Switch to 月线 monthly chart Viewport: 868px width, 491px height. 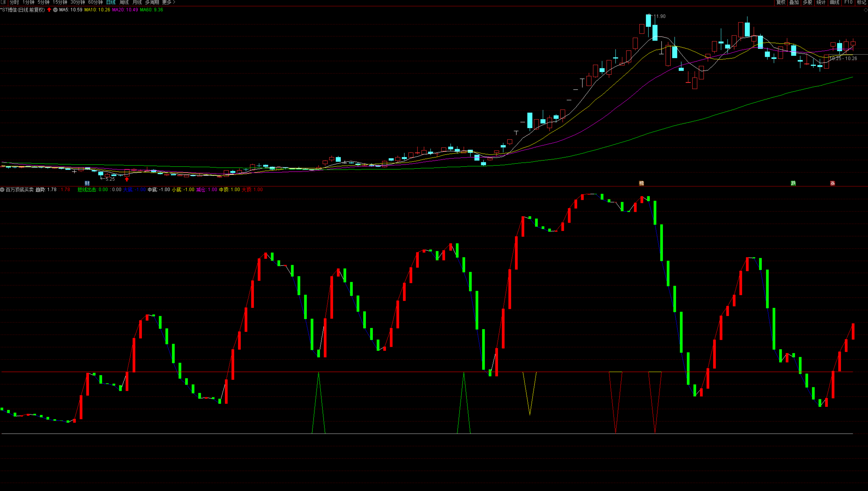[x=137, y=2]
